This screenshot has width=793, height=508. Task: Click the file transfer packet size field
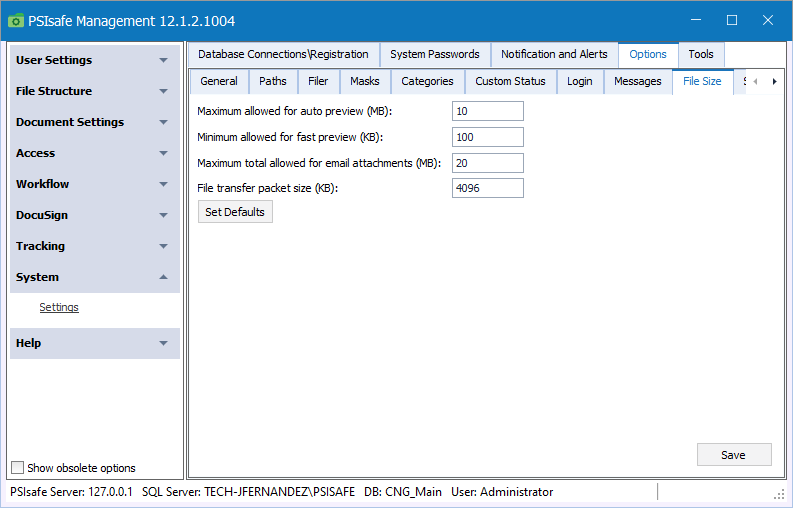(488, 188)
